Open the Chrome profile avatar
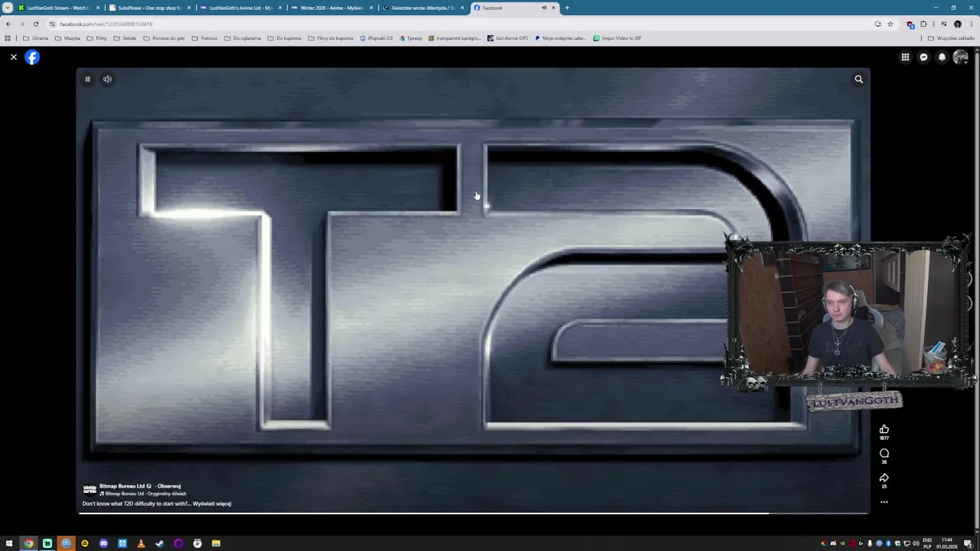This screenshot has height=551, width=980. click(x=957, y=24)
